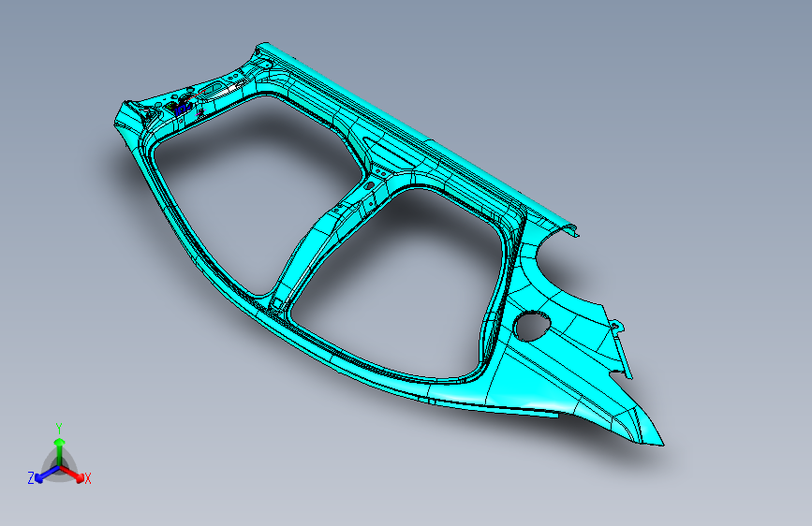
Task: Select the oval fuel filler hole edge on the rear quarter
Action: click(533, 326)
